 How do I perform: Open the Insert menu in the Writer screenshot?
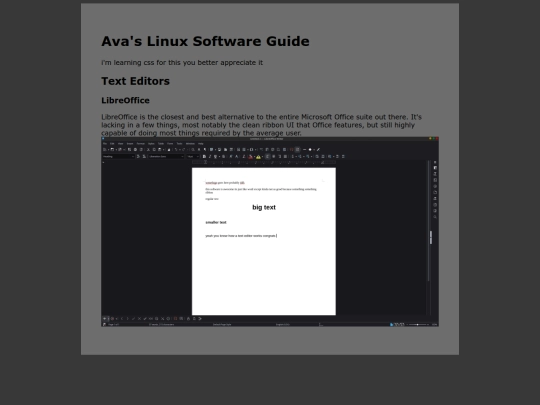pos(130,144)
